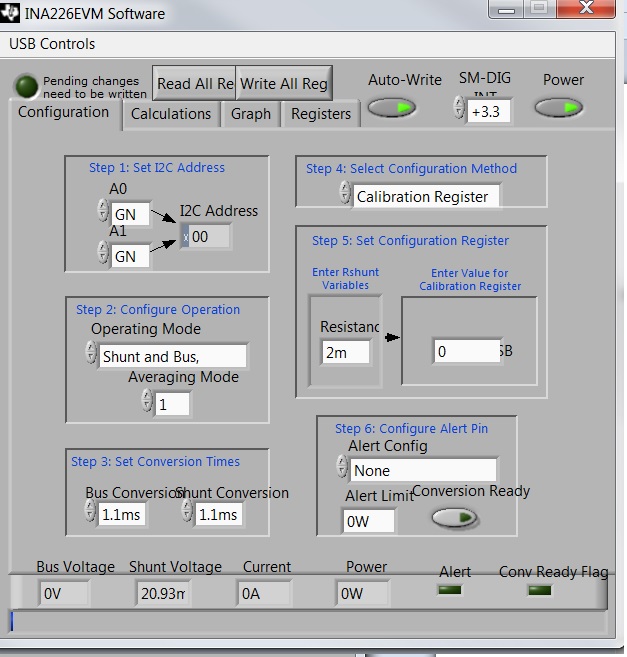Click the Step 1: Set I2C Address heading
This screenshot has width=627, height=657.
point(157,168)
